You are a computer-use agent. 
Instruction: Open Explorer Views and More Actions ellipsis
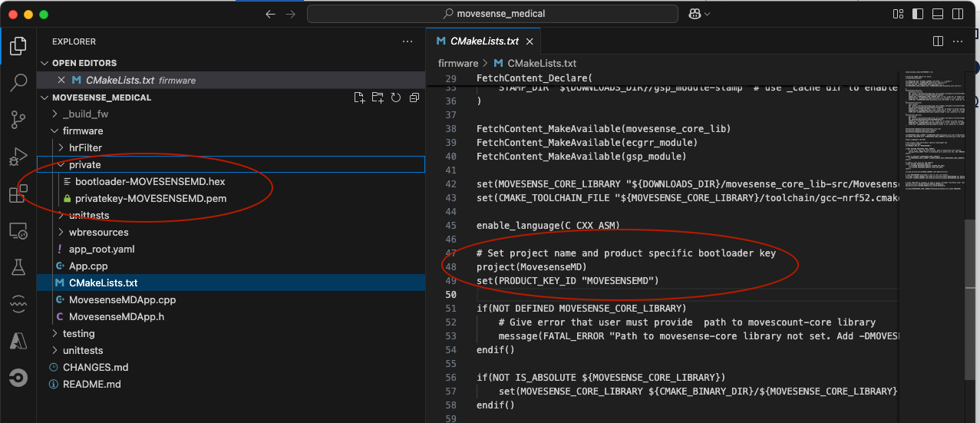click(x=408, y=41)
